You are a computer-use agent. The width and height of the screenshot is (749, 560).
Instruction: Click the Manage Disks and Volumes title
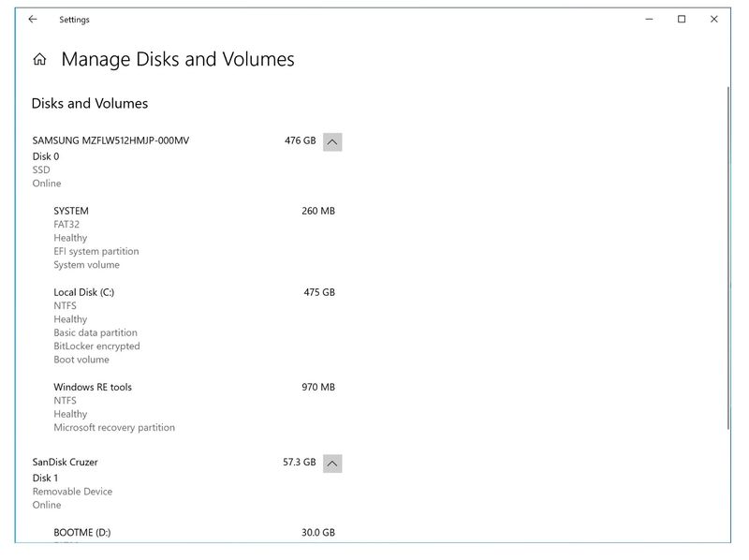178,59
